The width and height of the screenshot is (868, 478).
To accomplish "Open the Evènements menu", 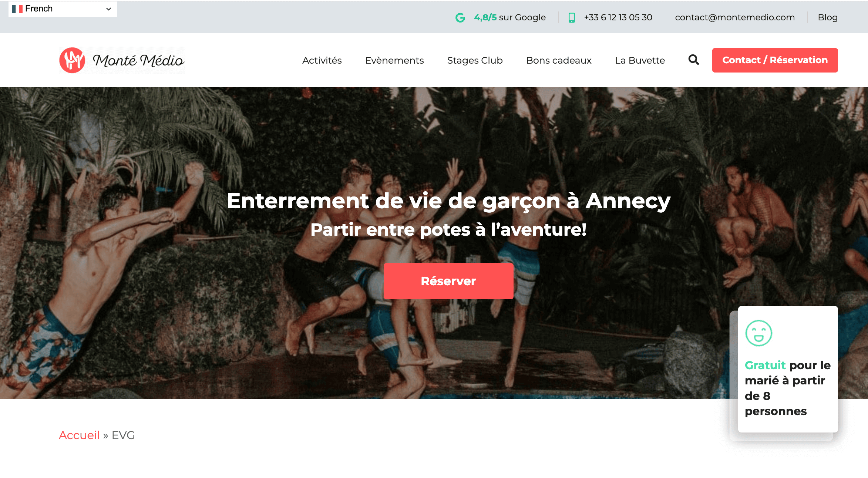I will (394, 60).
